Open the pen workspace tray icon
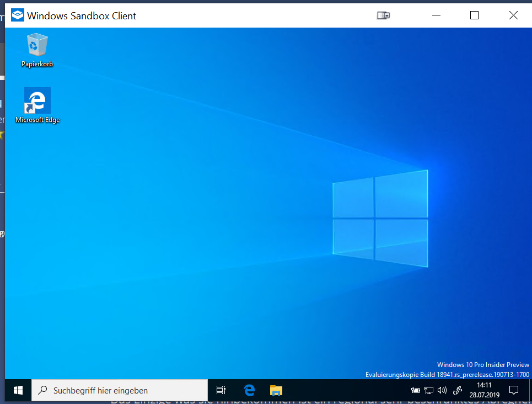The image size is (532, 404). click(458, 390)
